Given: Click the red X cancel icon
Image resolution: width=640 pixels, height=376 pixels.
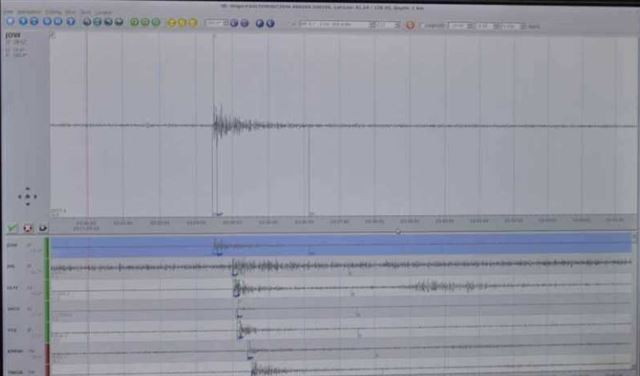Looking at the screenshot, I should tap(28, 228).
